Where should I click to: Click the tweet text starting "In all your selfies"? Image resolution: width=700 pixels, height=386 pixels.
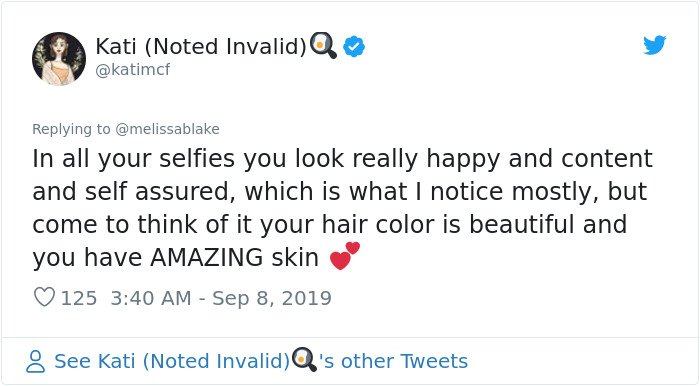click(x=342, y=208)
